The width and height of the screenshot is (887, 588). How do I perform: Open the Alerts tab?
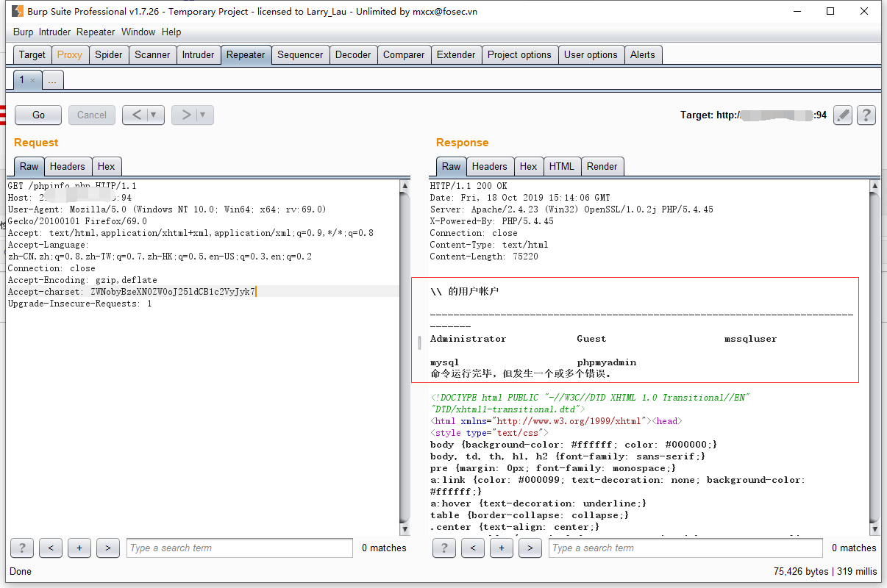click(642, 54)
